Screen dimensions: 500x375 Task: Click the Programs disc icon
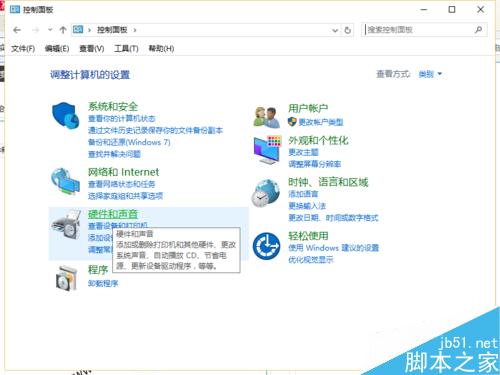(66, 277)
